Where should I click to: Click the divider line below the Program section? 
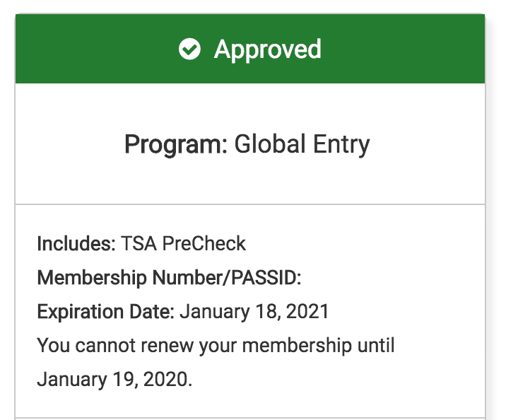(250, 204)
